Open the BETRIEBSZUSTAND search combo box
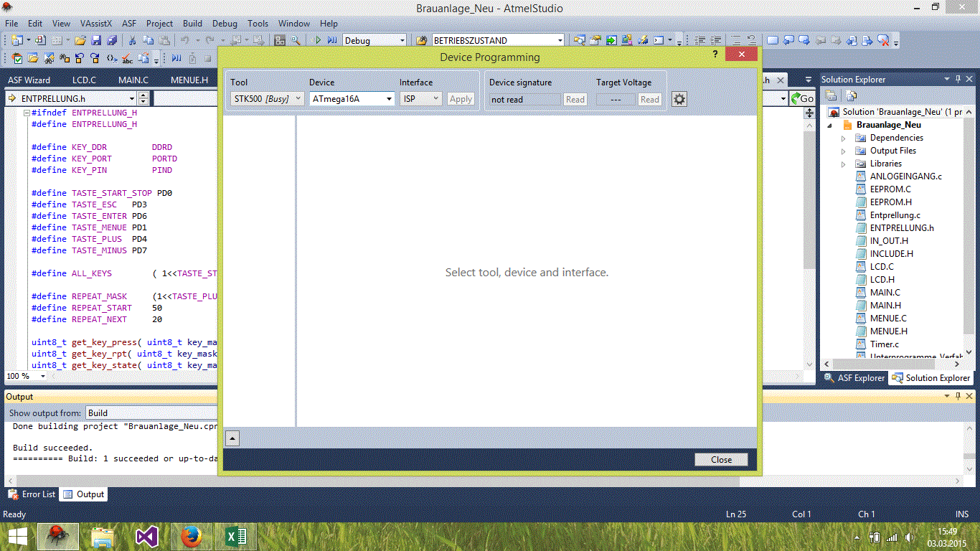Image resolution: width=980 pixels, height=551 pixels. click(498, 40)
